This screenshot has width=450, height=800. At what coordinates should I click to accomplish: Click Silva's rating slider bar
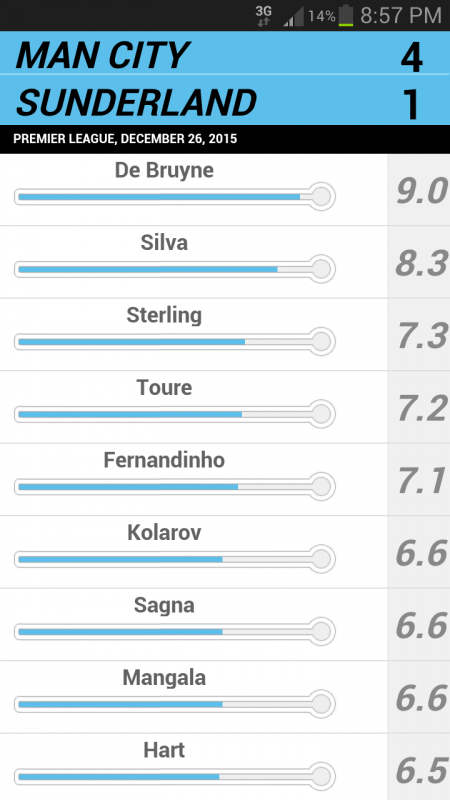[174, 269]
